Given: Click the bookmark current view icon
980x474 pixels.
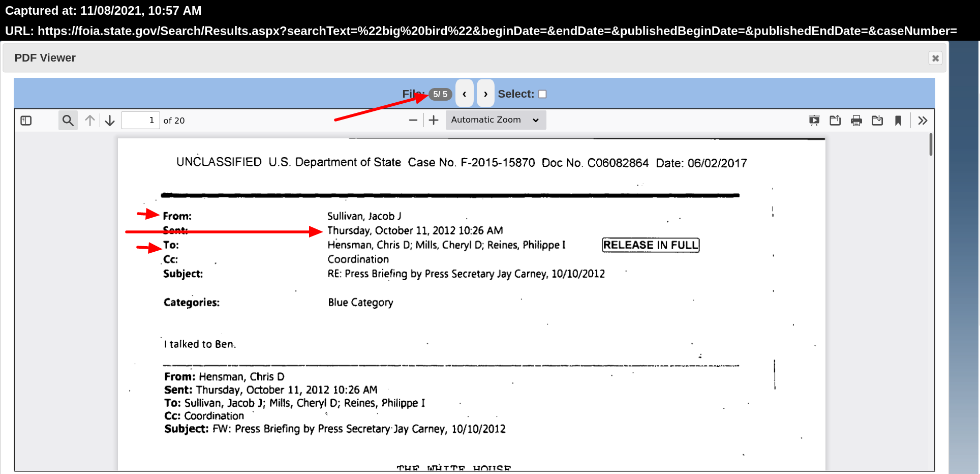Looking at the screenshot, I should (898, 121).
